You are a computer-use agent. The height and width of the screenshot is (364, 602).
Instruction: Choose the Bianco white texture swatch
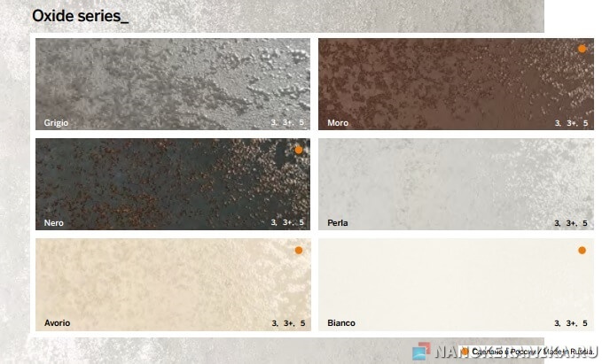(456, 282)
